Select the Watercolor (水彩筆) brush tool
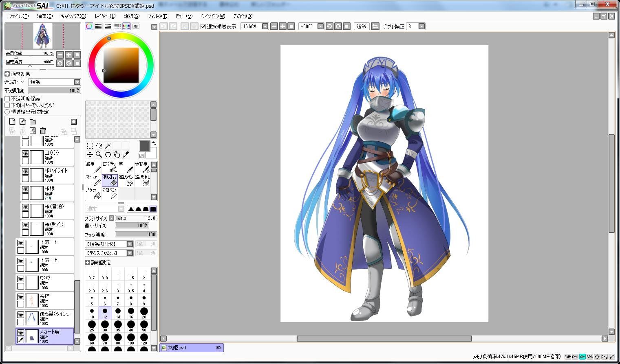The image size is (620, 364). [142, 167]
